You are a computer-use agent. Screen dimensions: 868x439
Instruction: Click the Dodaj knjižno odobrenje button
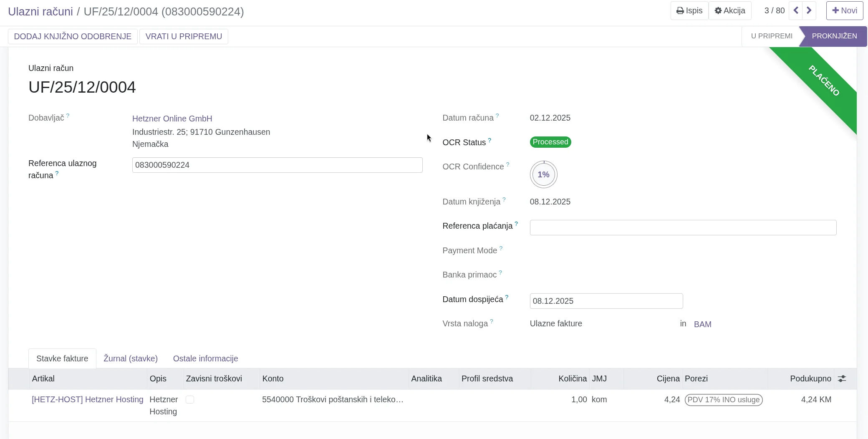(73, 36)
